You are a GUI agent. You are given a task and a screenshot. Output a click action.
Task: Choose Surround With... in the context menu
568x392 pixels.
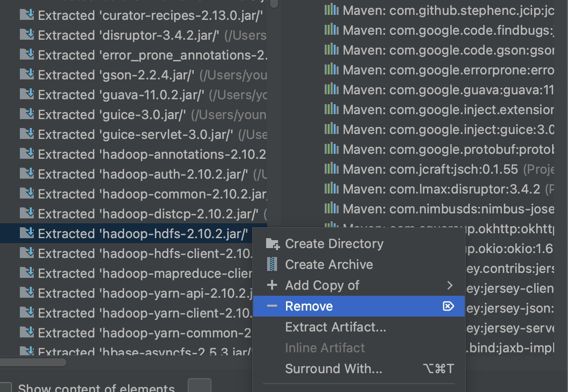(x=333, y=369)
